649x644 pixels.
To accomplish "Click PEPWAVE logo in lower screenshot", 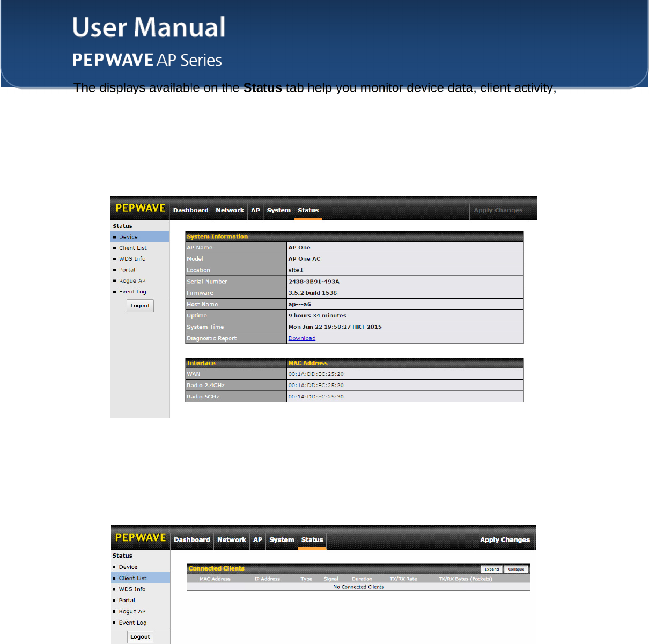I will click(141, 537).
